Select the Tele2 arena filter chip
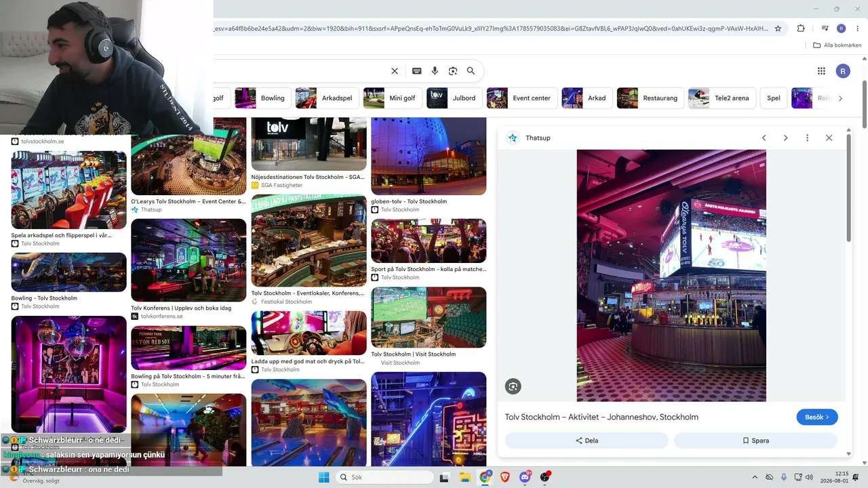Viewport: 868px width, 488px height. tap(722, 98)
